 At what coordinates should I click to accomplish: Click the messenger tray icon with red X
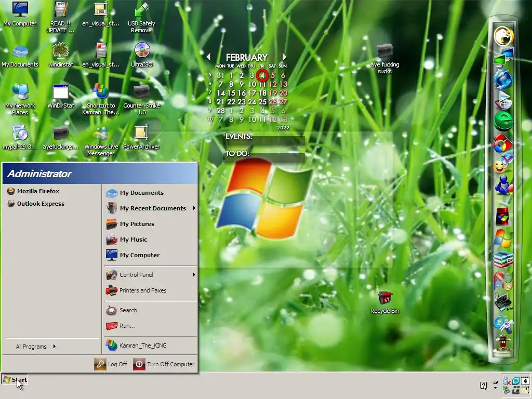506,381
